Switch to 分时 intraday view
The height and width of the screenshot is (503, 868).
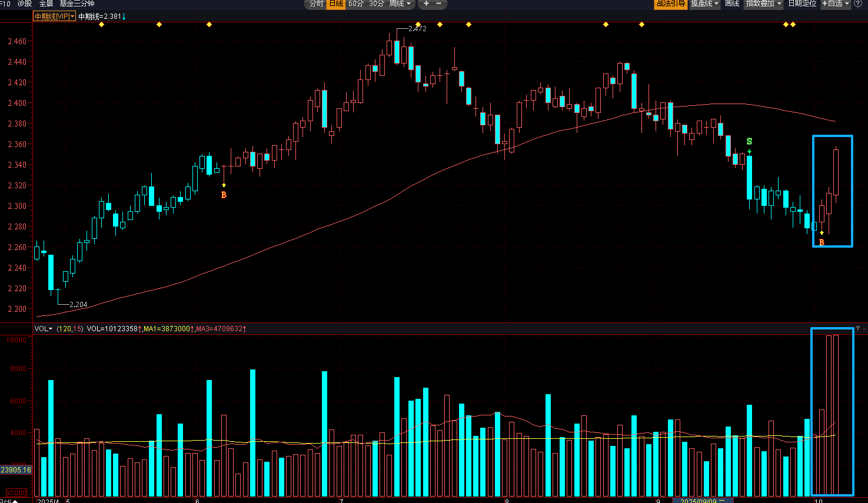coord(317,4)
